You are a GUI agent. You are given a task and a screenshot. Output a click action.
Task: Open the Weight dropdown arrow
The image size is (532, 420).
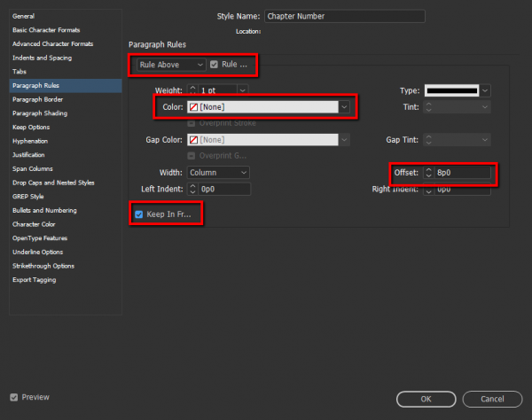pos(242,90)
